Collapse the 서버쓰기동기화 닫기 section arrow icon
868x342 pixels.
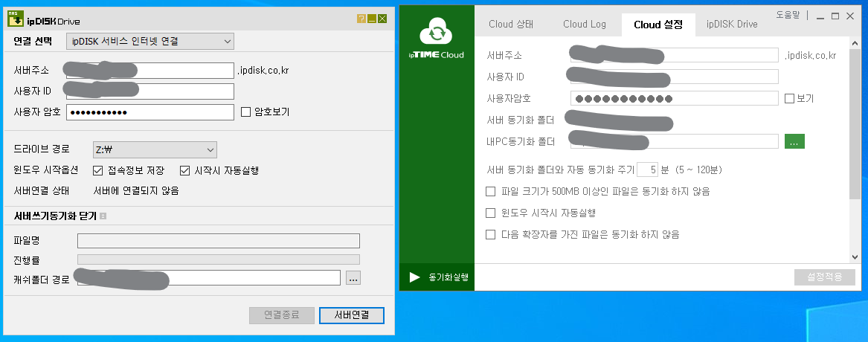coord(103,216)
